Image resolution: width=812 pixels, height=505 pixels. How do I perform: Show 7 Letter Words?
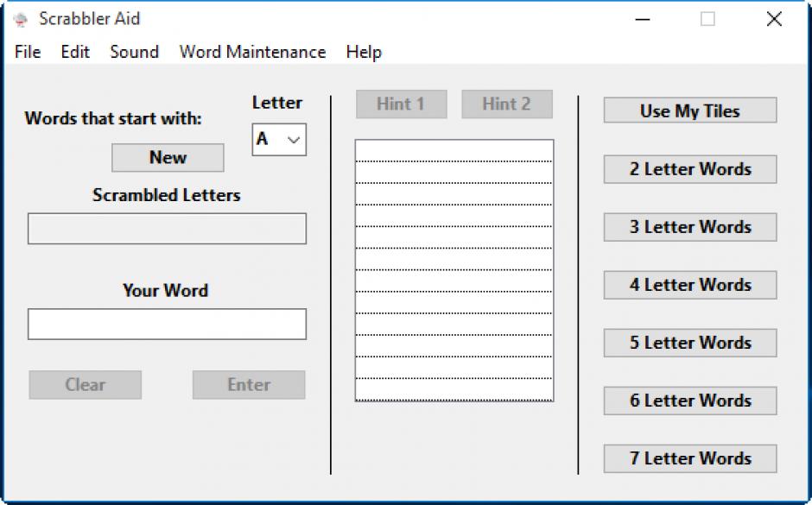[x=690, y=458]
